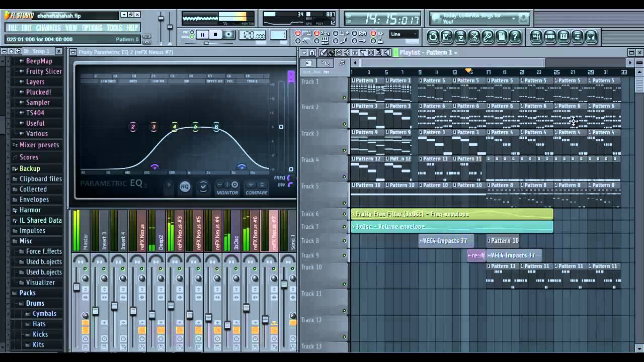
Task: Mute the Deep2 mixer track green LED
Action: coord(160,269)
